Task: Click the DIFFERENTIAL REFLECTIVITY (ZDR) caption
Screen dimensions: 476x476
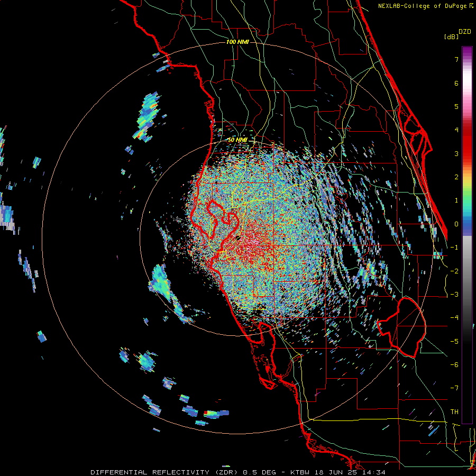Action: click(164, 472)
